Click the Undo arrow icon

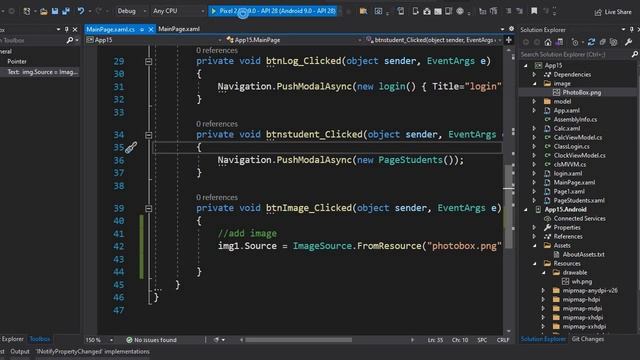pos(81,11)
